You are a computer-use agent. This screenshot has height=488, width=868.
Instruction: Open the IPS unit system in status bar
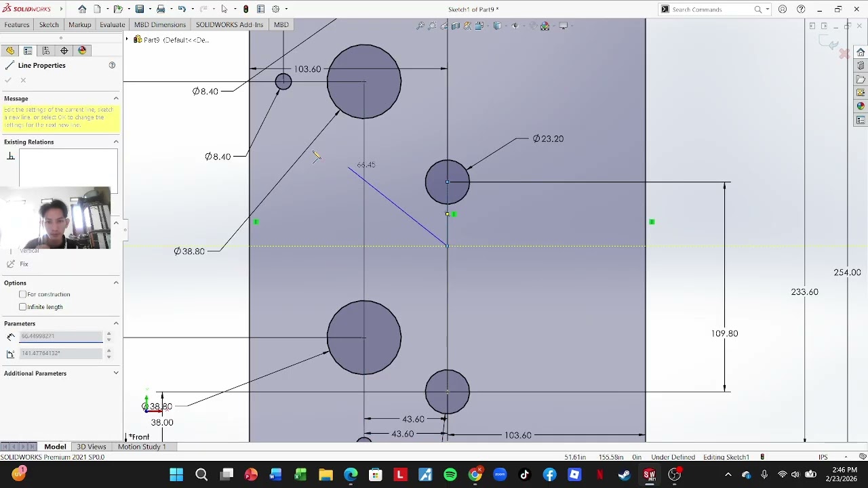822,457
